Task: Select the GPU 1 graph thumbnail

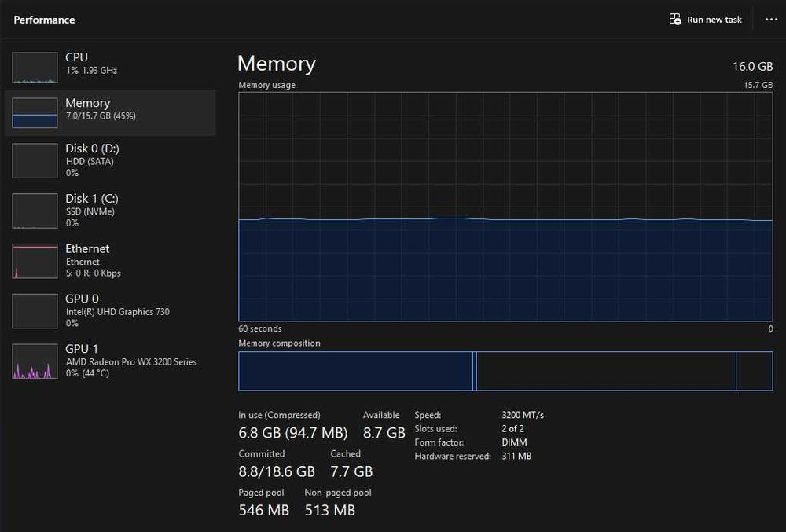Action: tap(35, 361)
